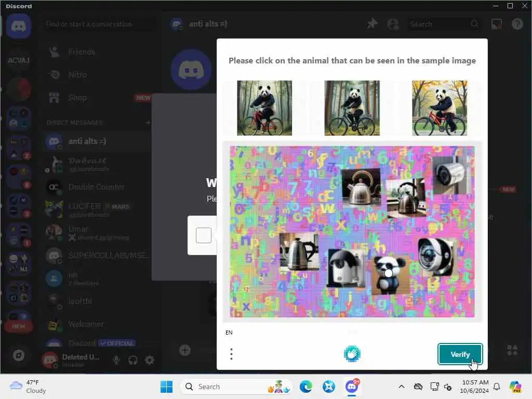Click the message attachment plus button

coord(185,350)
